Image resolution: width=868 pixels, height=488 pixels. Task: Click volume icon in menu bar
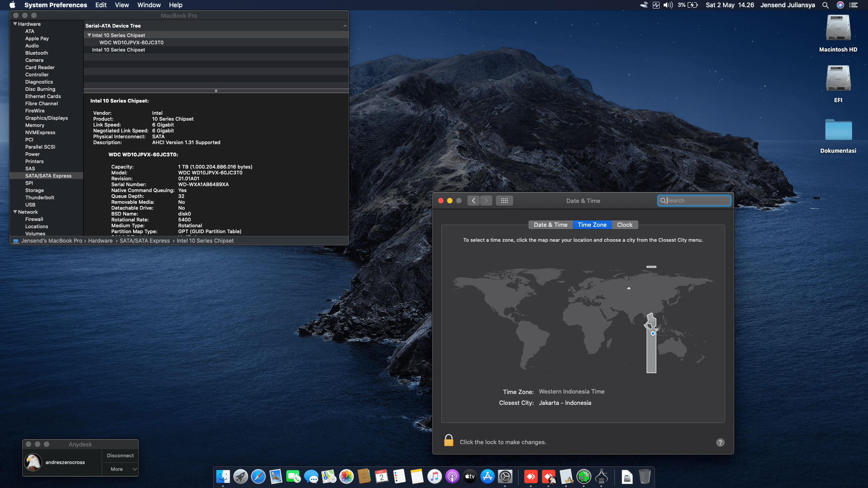click(668, 5)
